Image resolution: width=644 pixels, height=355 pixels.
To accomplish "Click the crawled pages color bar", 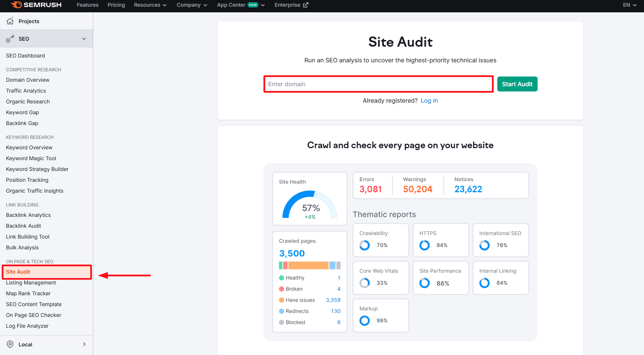I will coord(309,265).
